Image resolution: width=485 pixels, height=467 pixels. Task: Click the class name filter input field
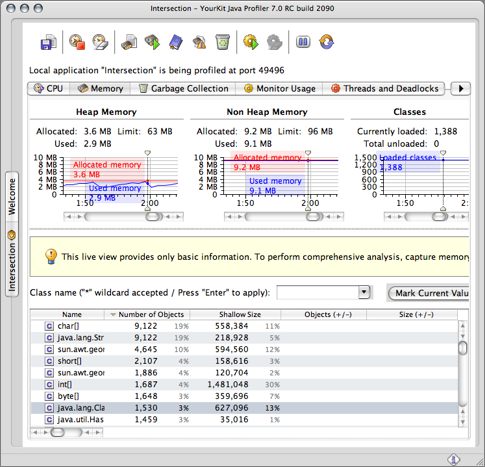318,292
